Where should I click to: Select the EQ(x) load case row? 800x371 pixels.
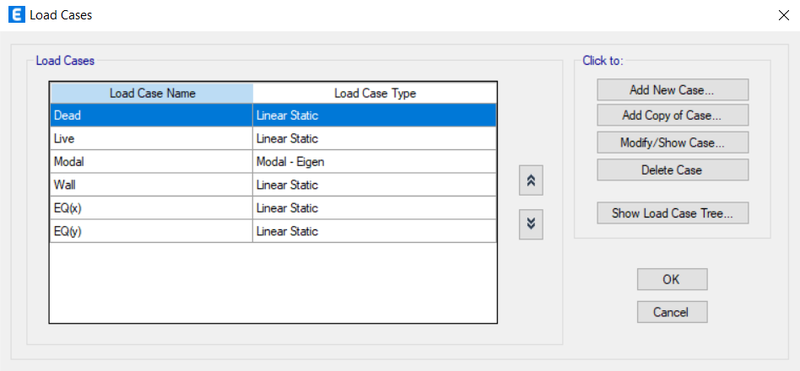(273, 208)
